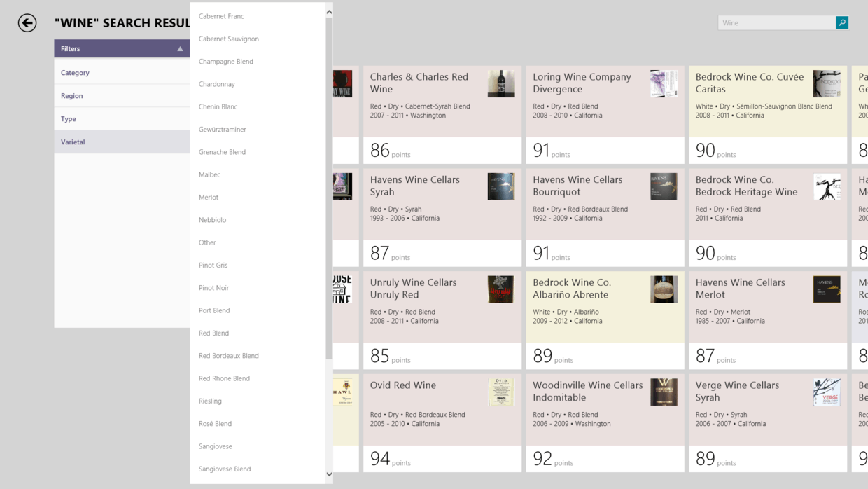Open Havens Bourriquot label image

664,187
